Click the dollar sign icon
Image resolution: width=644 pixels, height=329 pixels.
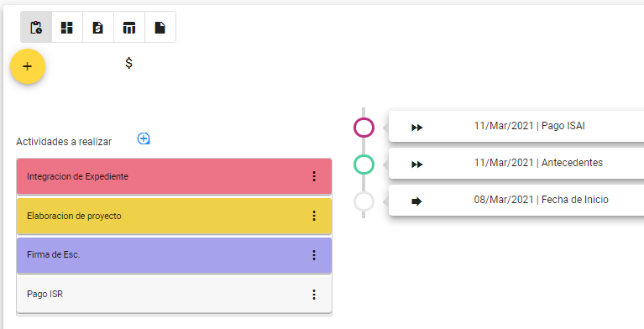tap(129, 63)
